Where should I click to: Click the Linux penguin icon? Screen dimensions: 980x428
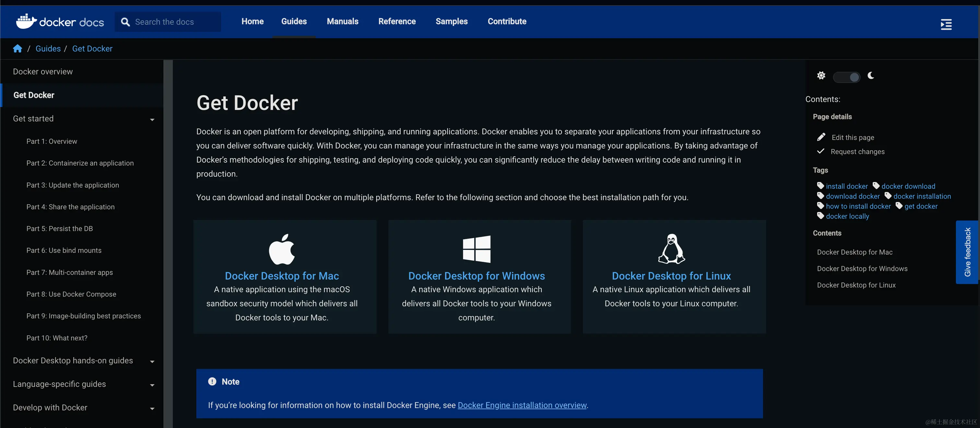pos(671,249)
